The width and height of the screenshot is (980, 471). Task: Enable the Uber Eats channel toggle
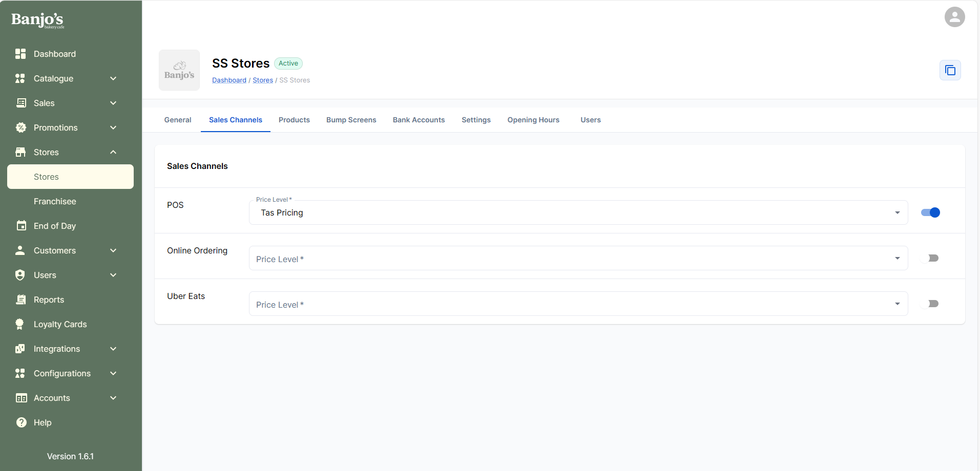click(x=930, y=304)
